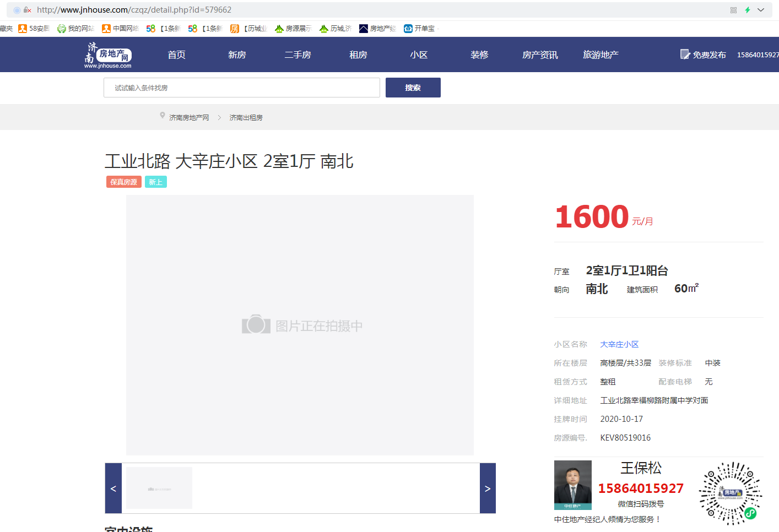779x532 pixels.
Task: Click the 济南房地产网 site logo
Action: [108, 55]
